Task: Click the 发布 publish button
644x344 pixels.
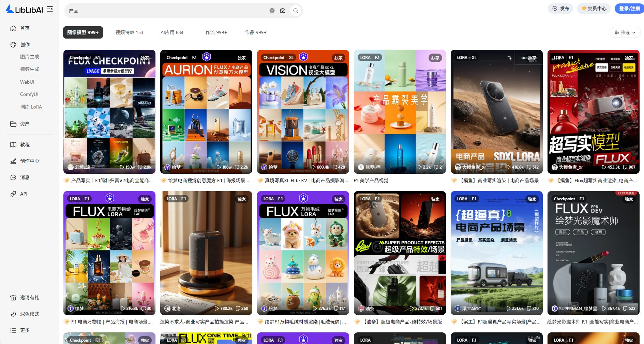Action: pos(560,9)
